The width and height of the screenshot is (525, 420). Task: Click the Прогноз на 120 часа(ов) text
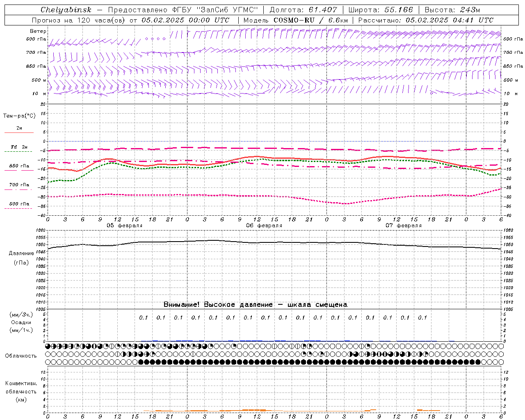coord(78,20)
